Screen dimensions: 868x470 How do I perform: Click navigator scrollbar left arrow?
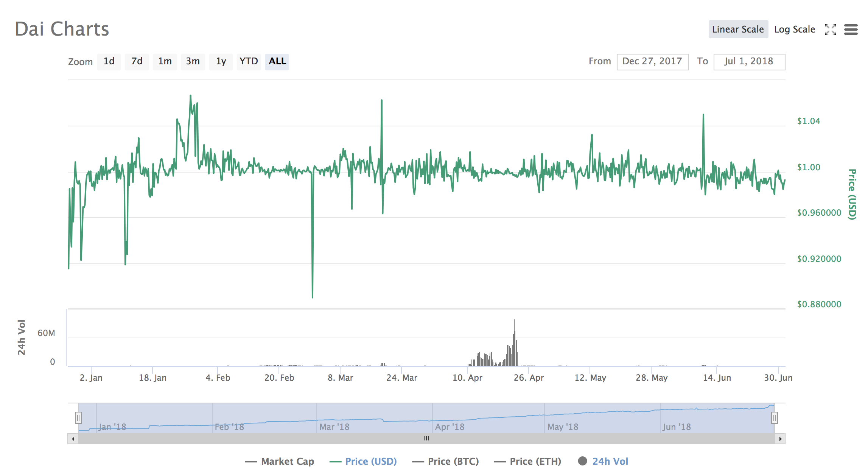[x=73, y=439]
